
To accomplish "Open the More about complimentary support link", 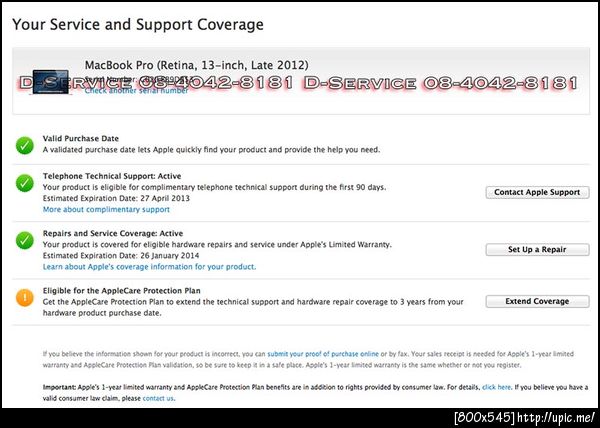I will pyautogui.click(x=106, y=210).
